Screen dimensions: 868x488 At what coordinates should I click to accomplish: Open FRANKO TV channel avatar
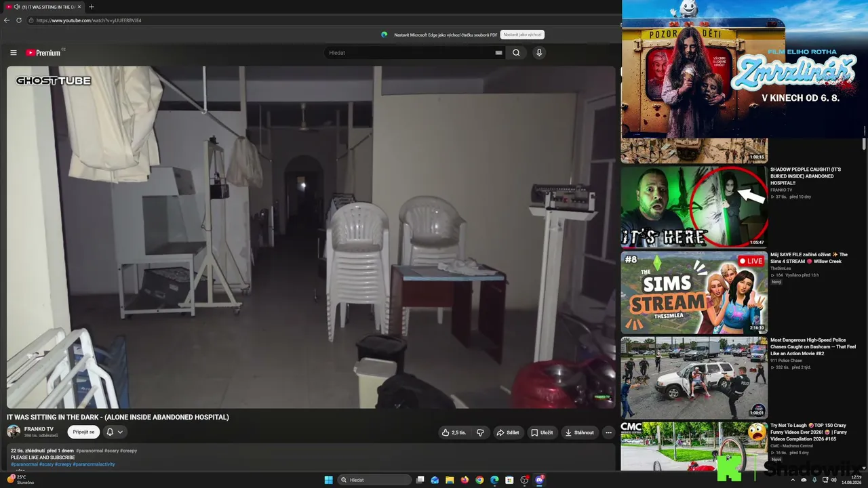click(14, 432)
